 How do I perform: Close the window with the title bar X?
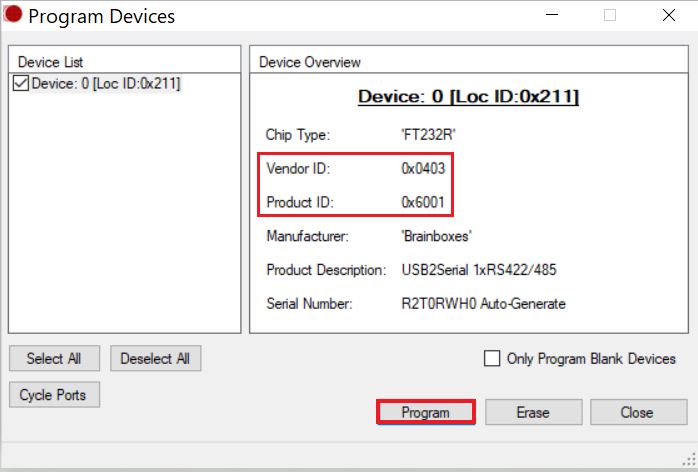pos(666,16)
